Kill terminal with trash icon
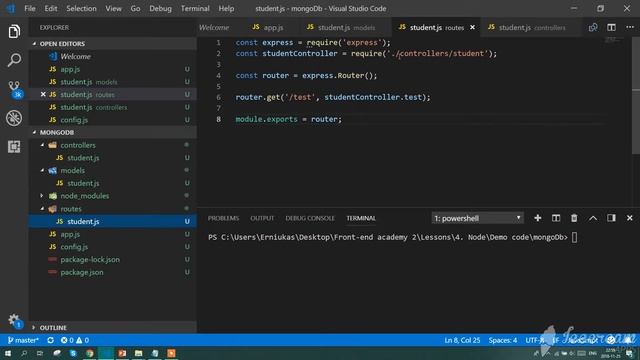The height and width of the screenshot is (360, 640). (574, 218)
